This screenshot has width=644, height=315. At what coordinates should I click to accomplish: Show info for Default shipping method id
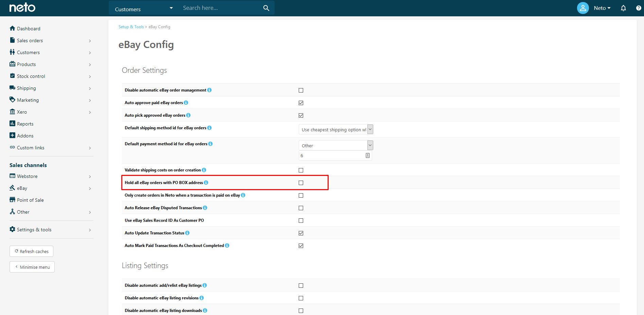[209, 128]
